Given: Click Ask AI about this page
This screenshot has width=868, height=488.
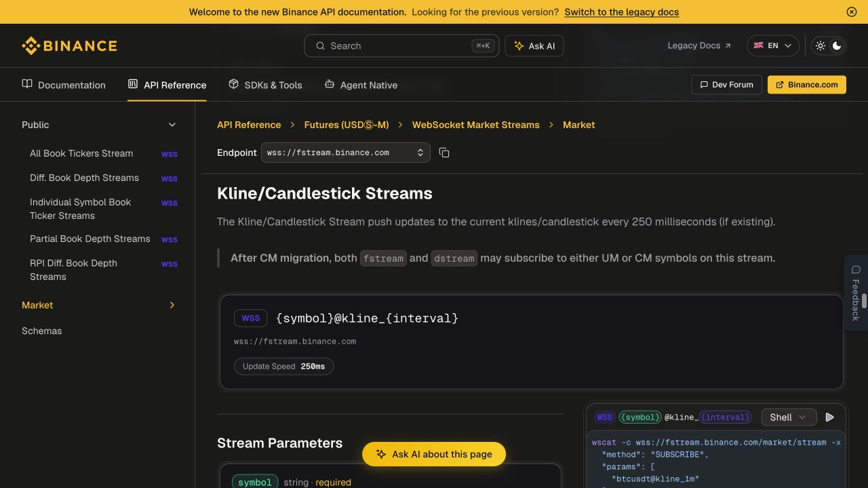Looking at the screenshot, I should point(434,454).
